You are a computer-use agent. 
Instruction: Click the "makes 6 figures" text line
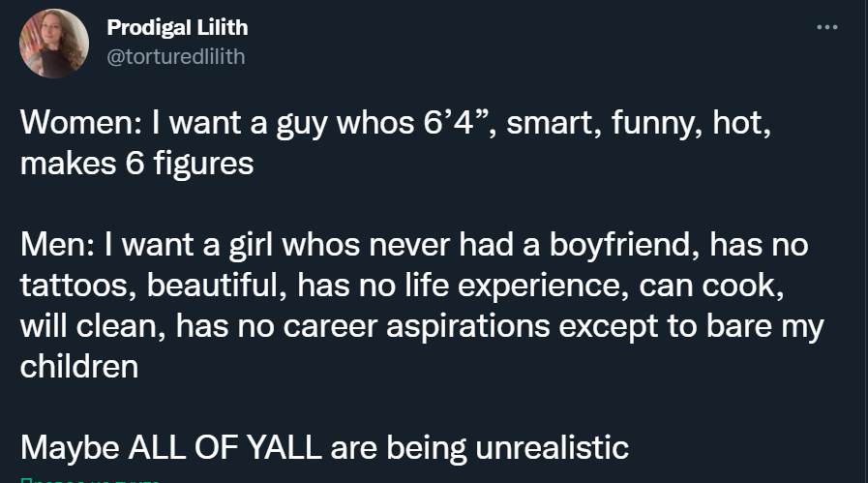[x=136, y=163]
